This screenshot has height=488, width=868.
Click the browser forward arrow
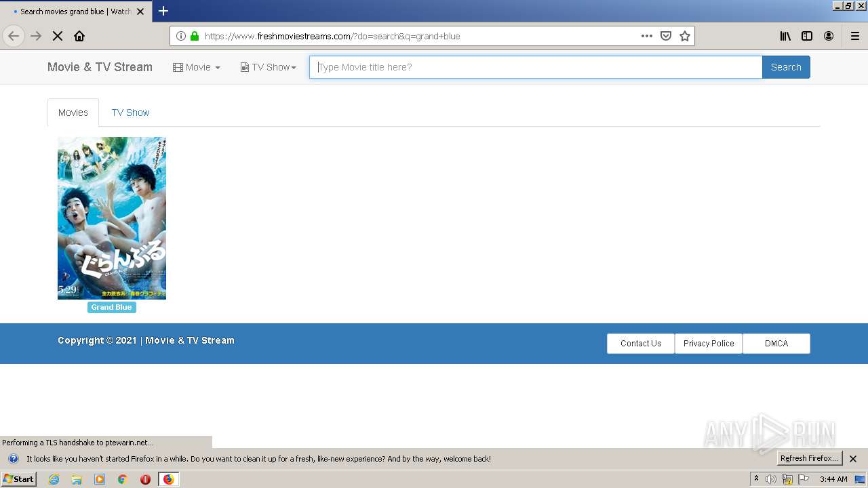click(x=36, y=36)
